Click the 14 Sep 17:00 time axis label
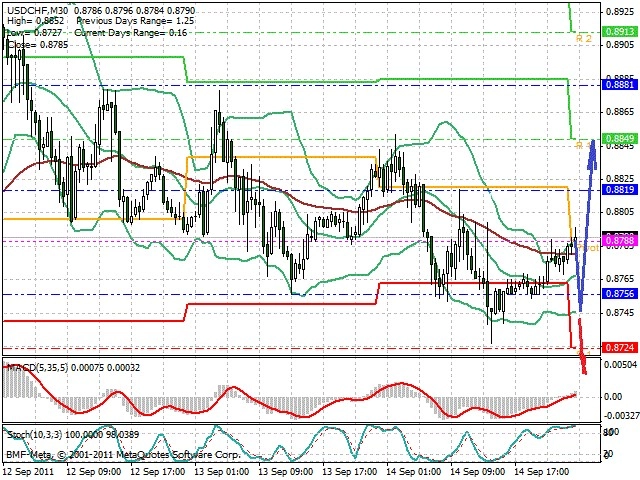The height and width of the screenshot is (480, 640). tap(542, 472)
